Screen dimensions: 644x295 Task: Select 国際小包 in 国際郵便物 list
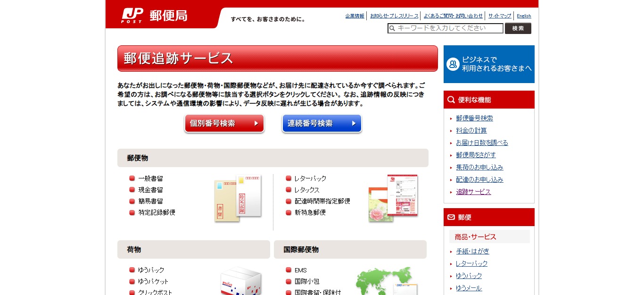coord(307,281)
